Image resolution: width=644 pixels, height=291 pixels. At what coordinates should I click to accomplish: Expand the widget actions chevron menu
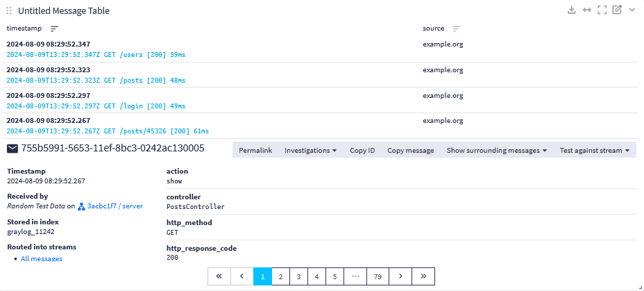[x=632, y=10]
